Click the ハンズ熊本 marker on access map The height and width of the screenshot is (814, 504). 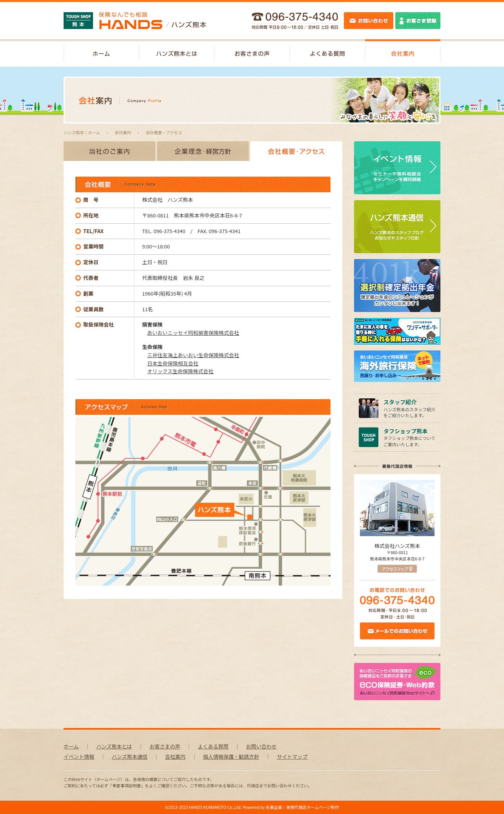tap(214, 510)
